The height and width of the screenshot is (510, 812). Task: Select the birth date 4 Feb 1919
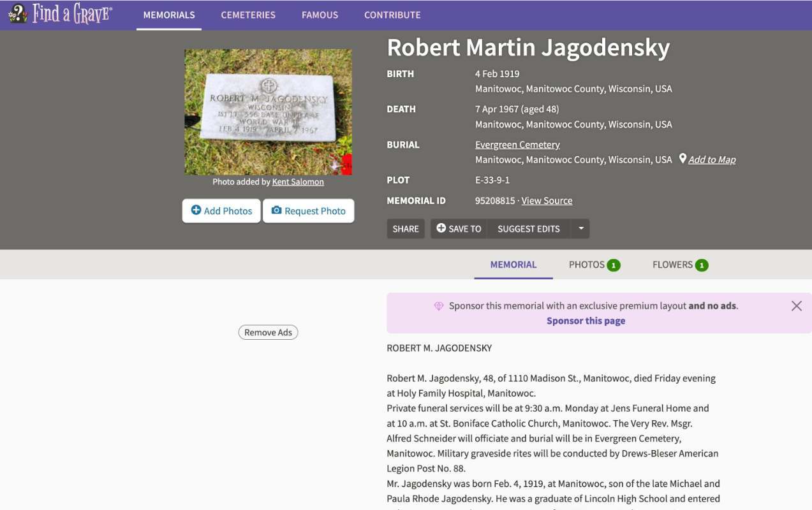[x=498, y=74]
